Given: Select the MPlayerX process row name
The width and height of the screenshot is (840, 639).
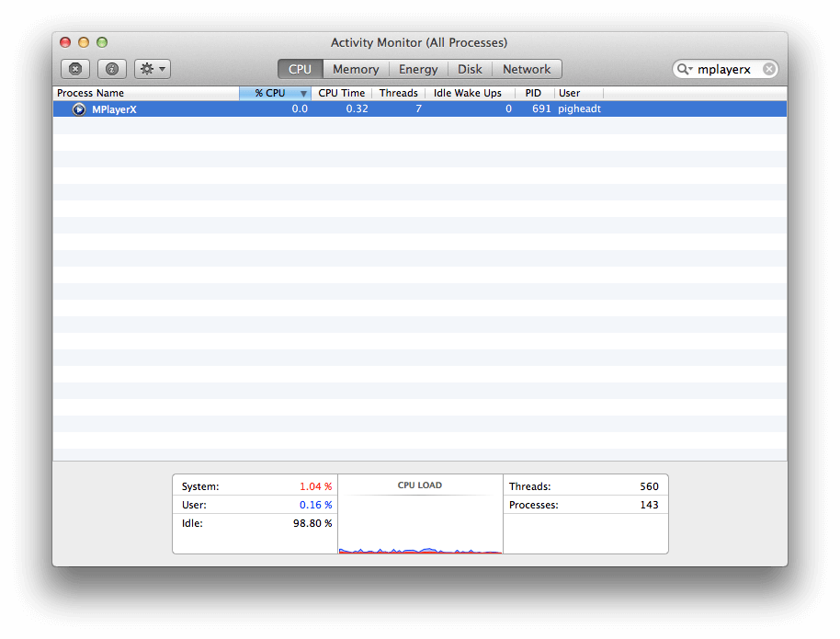Looking at the screenshot, I should pos(114,109).
